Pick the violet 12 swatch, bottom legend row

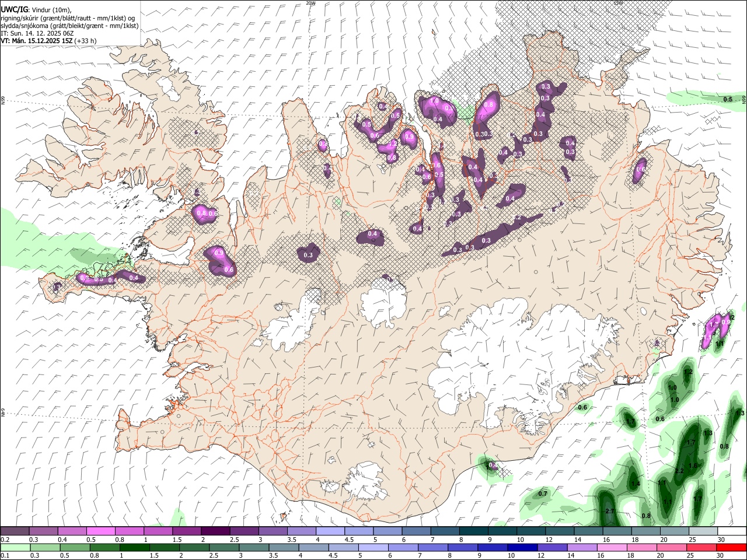click(552, 547)
